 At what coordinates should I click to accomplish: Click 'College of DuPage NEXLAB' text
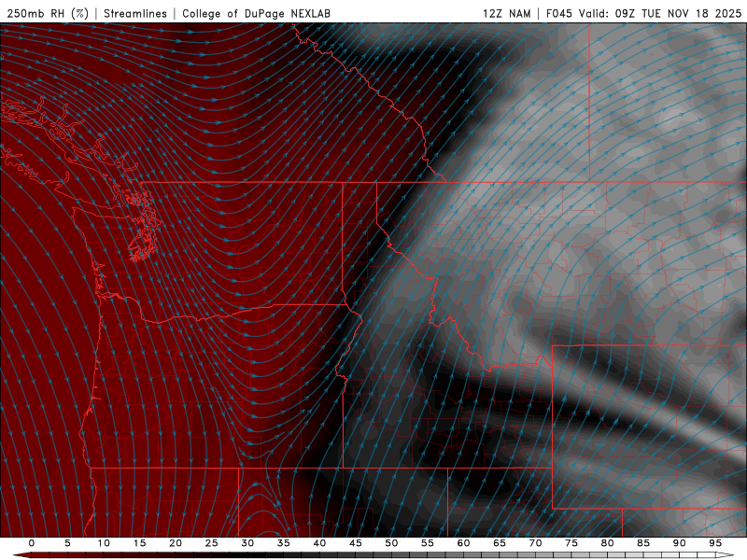256,13
